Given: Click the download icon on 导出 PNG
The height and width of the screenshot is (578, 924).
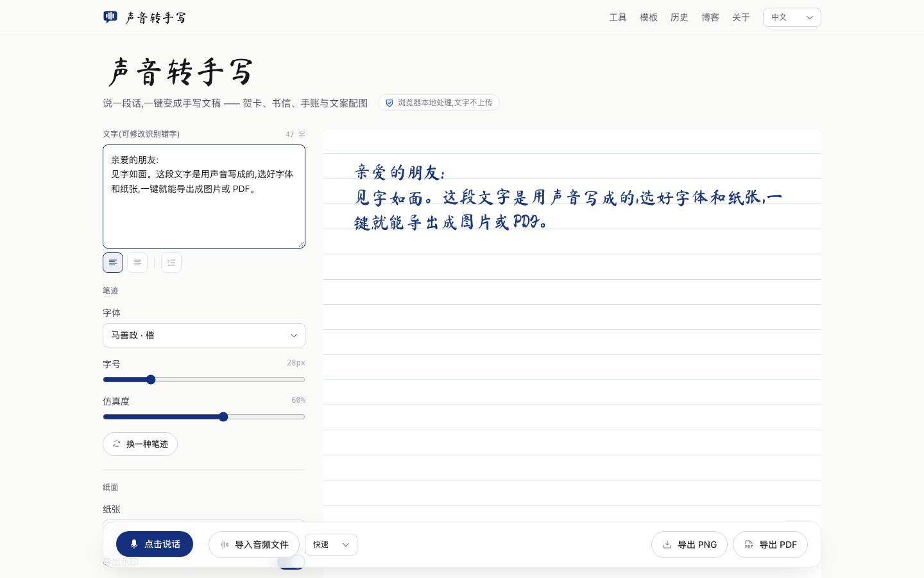Looking at the screenshot, I should [667, 545].
